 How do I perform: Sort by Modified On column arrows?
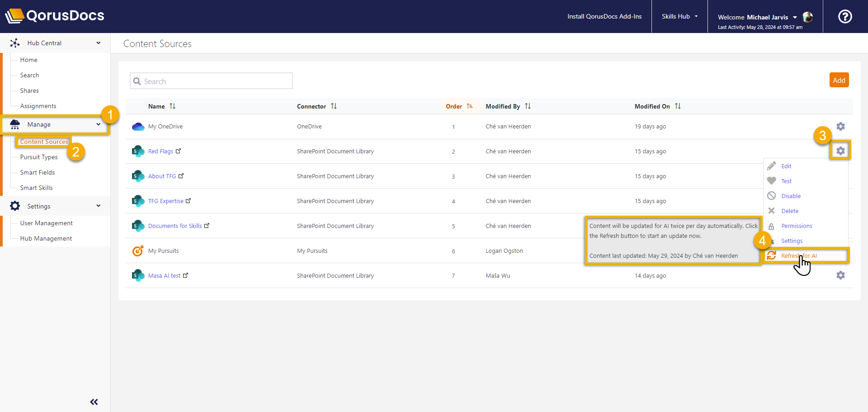(x=678, y=106)
